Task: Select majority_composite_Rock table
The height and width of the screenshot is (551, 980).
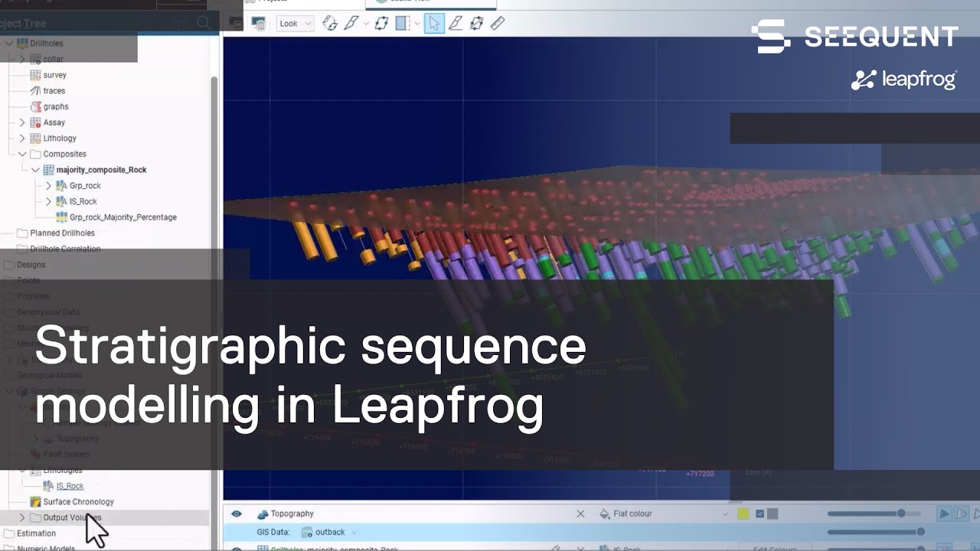Action: pos(101,170)
